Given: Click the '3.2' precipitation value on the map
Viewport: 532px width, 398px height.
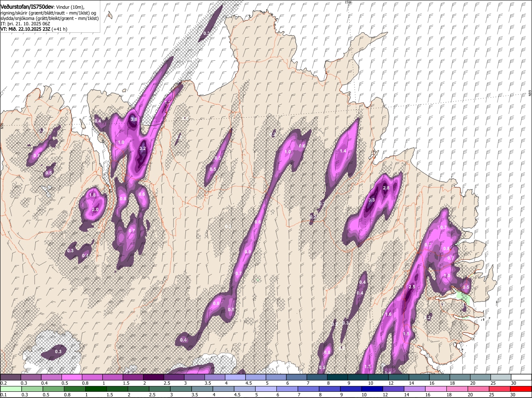Looking at the screenshot, I should click(143, 148).
